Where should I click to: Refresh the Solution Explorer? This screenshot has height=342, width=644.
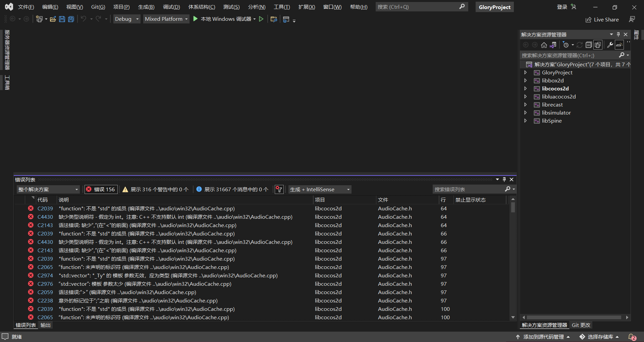tap(580, 45)
